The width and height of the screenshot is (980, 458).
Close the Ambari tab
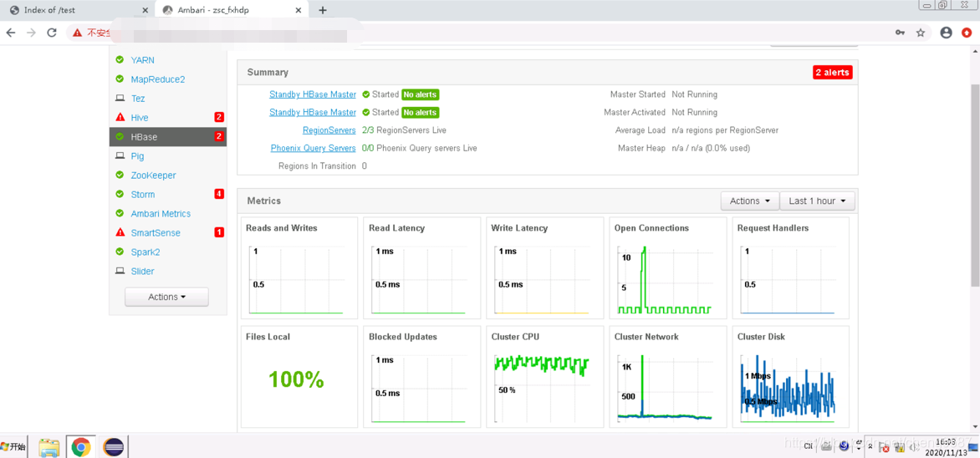tap(299, 11)
